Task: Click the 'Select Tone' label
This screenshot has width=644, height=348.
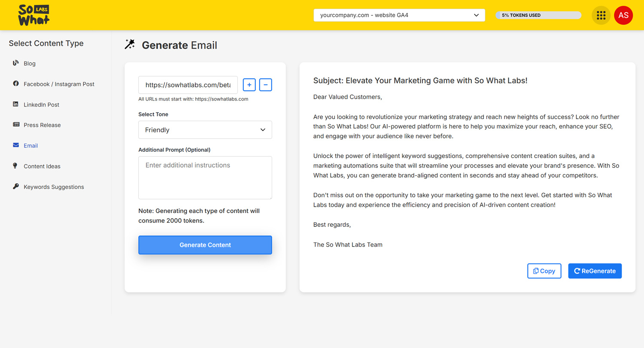Action: pyautogui.click(x=153, y=114)
